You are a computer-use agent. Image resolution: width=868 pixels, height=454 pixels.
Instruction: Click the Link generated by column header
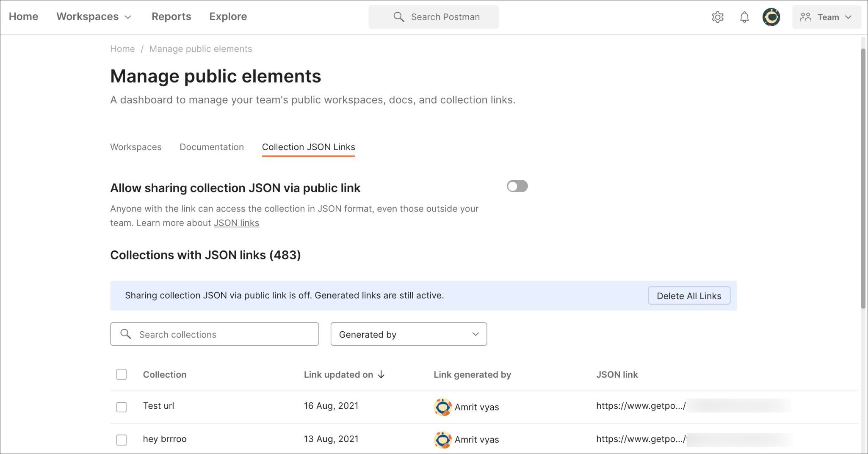pos(472,374)
